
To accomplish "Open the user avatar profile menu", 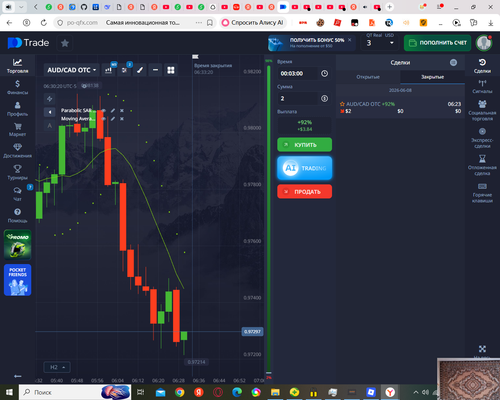I will click(x=484, y=43).
